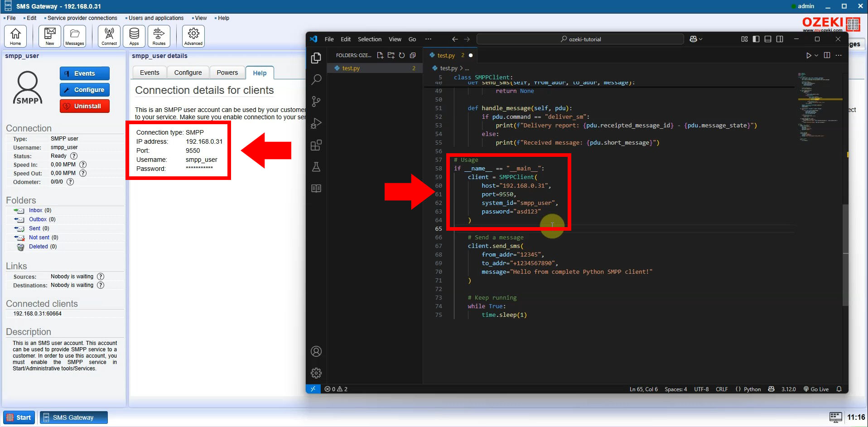The image size is (868, 427).
Task: Open VS Code Manage gear icon
Action: [316, 373]
